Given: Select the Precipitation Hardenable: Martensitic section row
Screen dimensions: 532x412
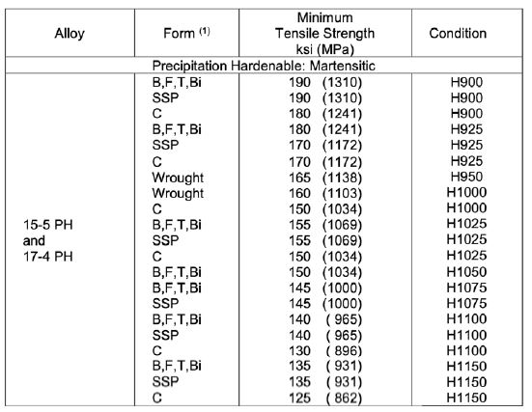Looking at the screenshot, I should 264,66.
